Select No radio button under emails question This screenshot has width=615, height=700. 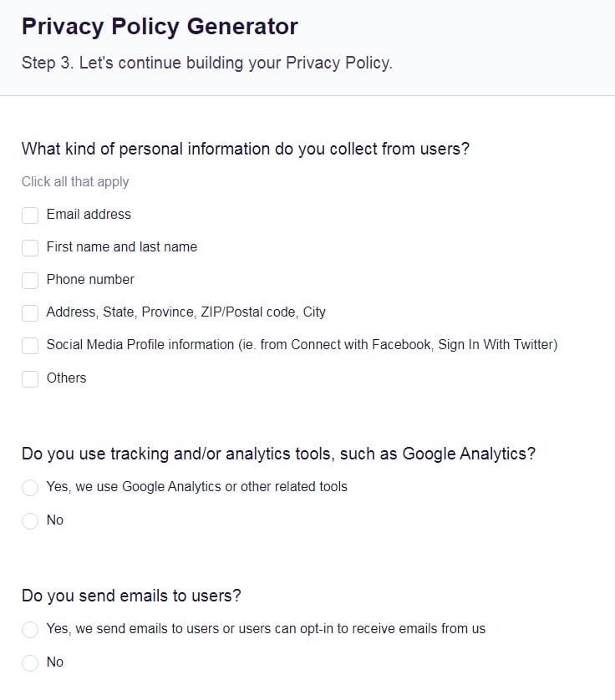(x=30, y=663)
